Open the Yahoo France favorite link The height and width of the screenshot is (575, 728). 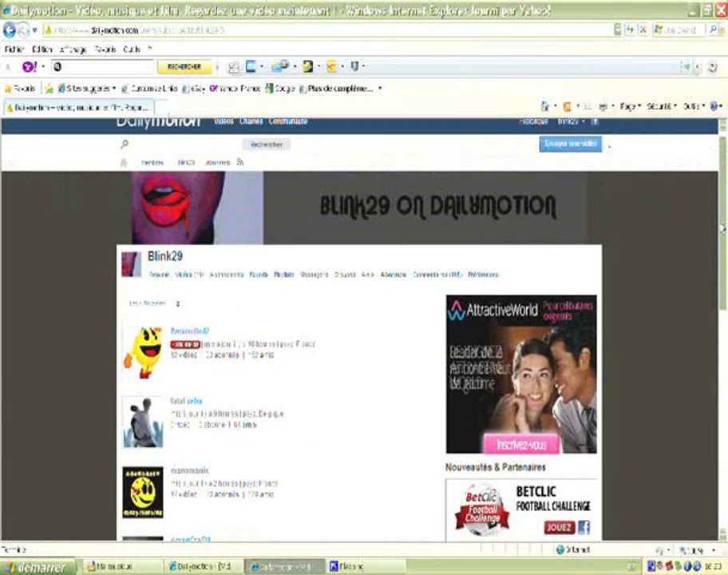[235, 89]
